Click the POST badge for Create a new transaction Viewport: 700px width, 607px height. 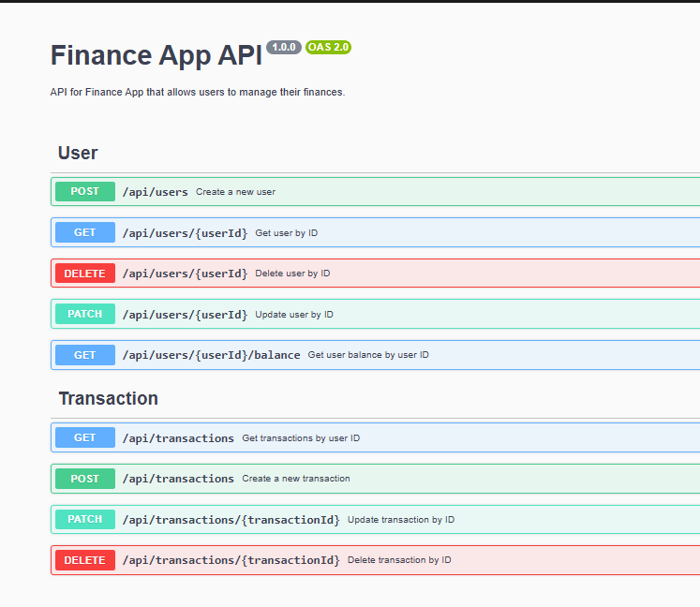[x=85, y=479]
